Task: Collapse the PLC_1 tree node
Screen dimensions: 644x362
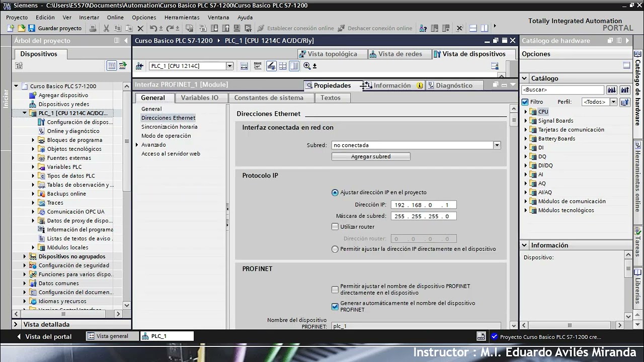Action: point(25,113)
